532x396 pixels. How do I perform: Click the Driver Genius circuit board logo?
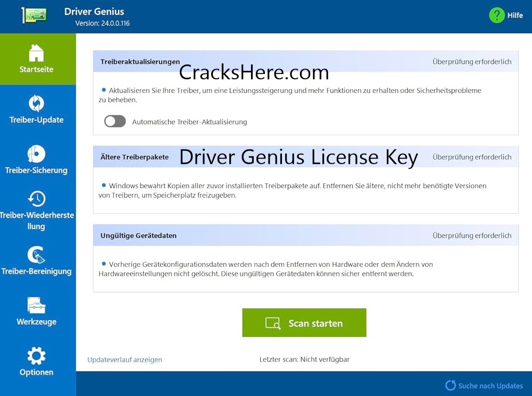pyautogui.click(x=34, y=15)
